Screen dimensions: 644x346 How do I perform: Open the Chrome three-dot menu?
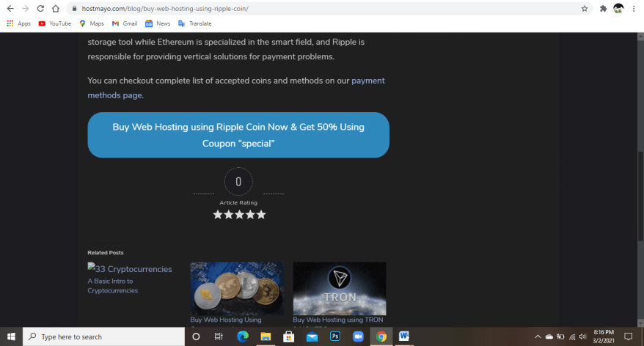tap(634, 9)
